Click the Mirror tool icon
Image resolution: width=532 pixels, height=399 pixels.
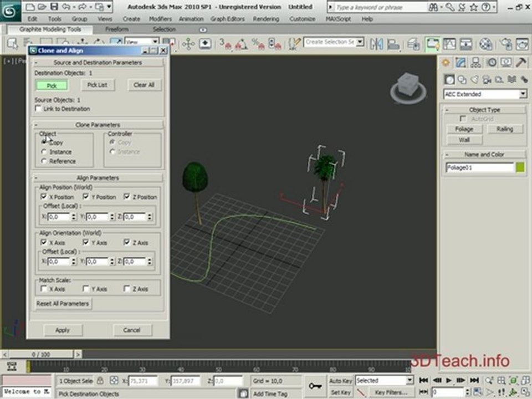[377, 44]
